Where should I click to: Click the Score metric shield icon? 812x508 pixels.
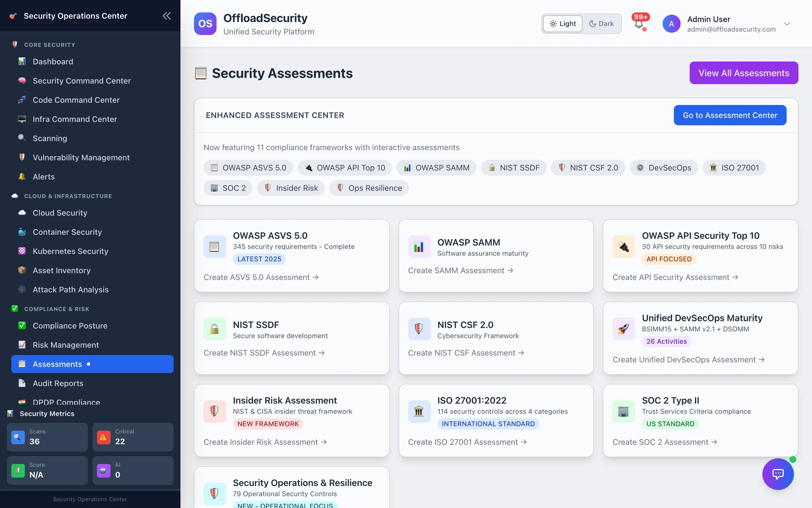tap(18, 470)
